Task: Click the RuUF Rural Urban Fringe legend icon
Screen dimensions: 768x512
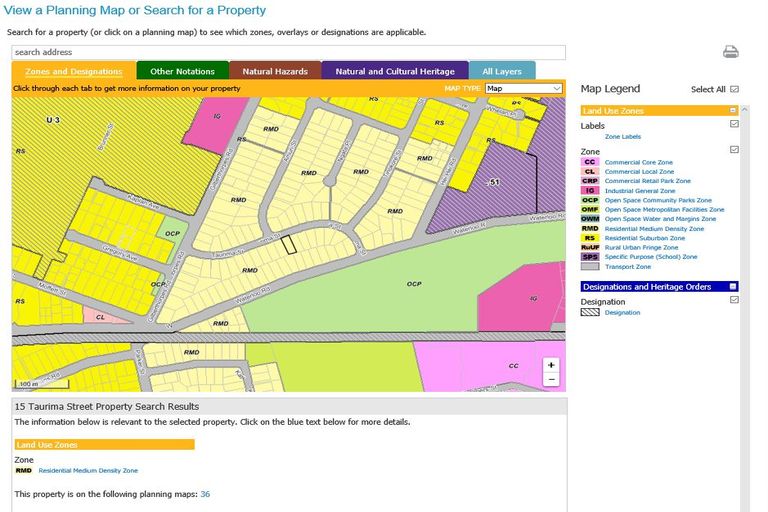Action: [x=590, y=247]
